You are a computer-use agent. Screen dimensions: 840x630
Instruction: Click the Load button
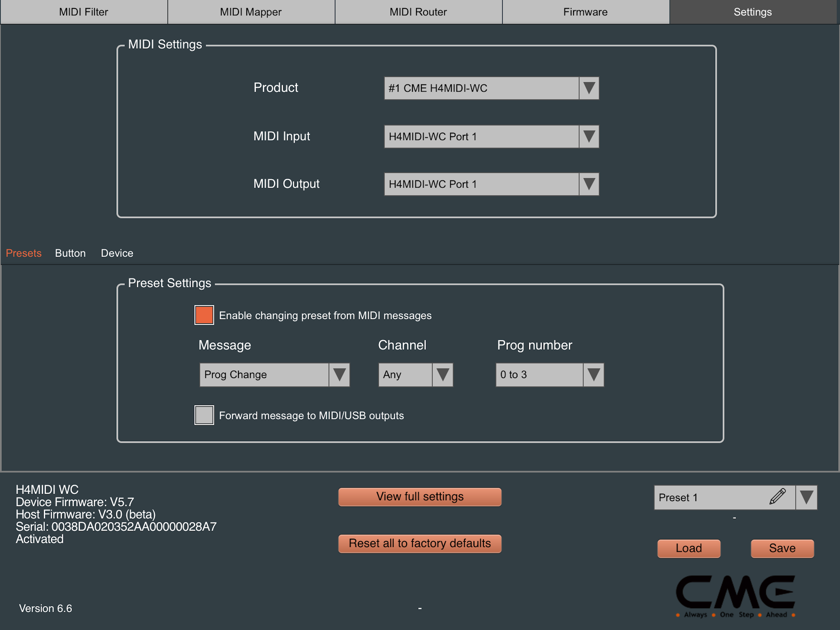[688, 548]
